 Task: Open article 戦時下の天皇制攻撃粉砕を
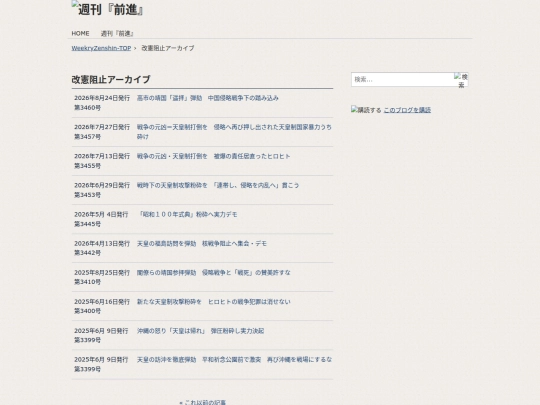218,185
